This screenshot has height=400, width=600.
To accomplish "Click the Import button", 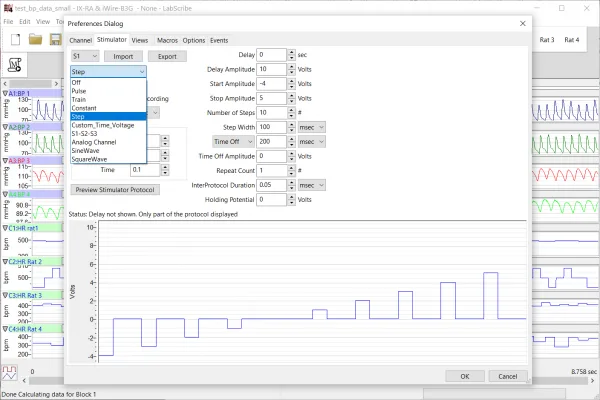I will click(x=123, y=56).
